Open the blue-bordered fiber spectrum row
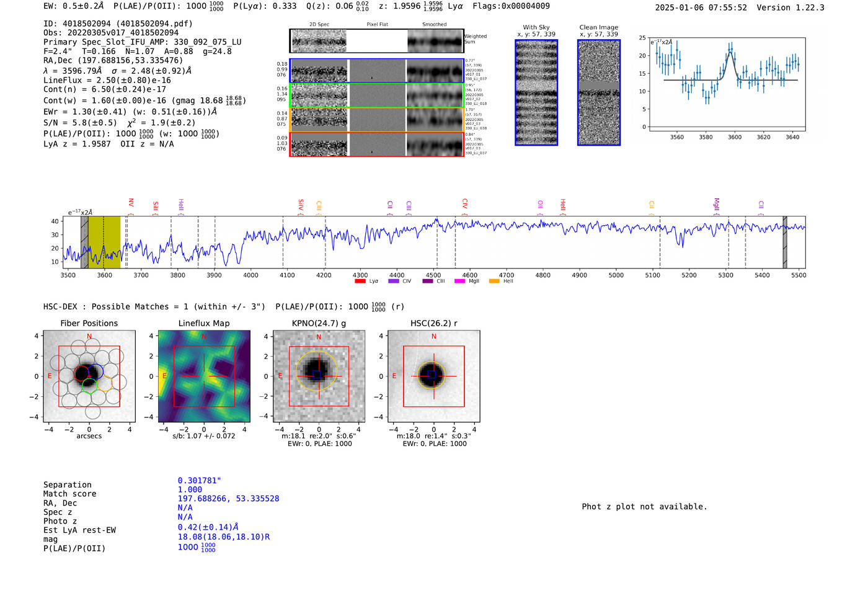 point(377,71)
